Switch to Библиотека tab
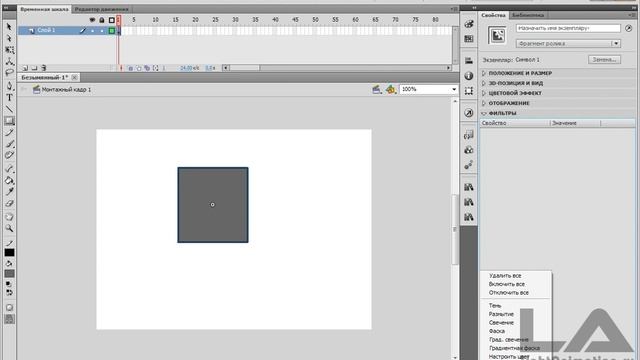 [x=528, y=15]
